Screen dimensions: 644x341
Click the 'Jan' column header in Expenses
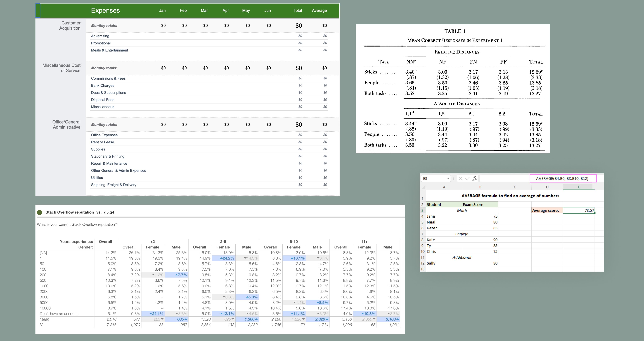point(162,11)
